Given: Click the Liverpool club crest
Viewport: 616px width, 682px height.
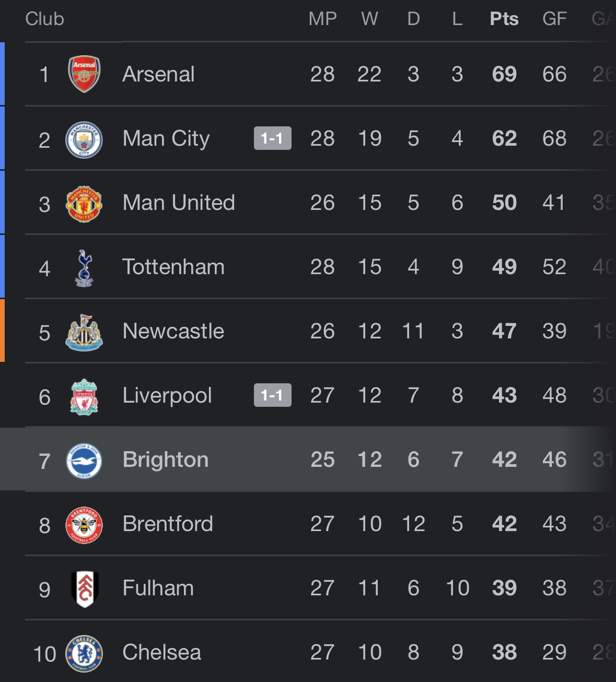Looking at the screenshot, I should 84,397.
